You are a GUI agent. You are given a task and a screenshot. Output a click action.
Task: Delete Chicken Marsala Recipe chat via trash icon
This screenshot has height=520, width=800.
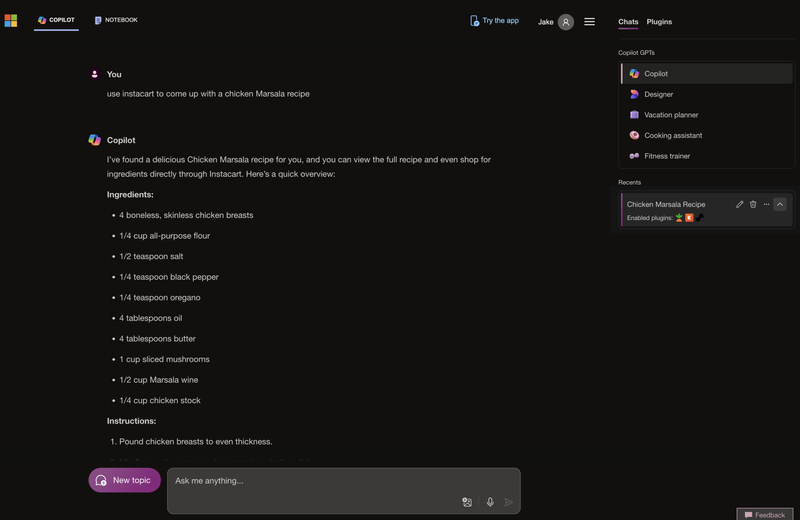coord(753,204)
